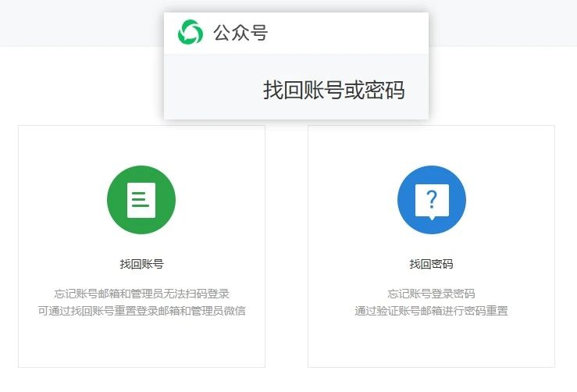Click the 找回账号或密码 page heading
Image resolution: width=577 pixels, height=392 pixels.
pos(333,90)
